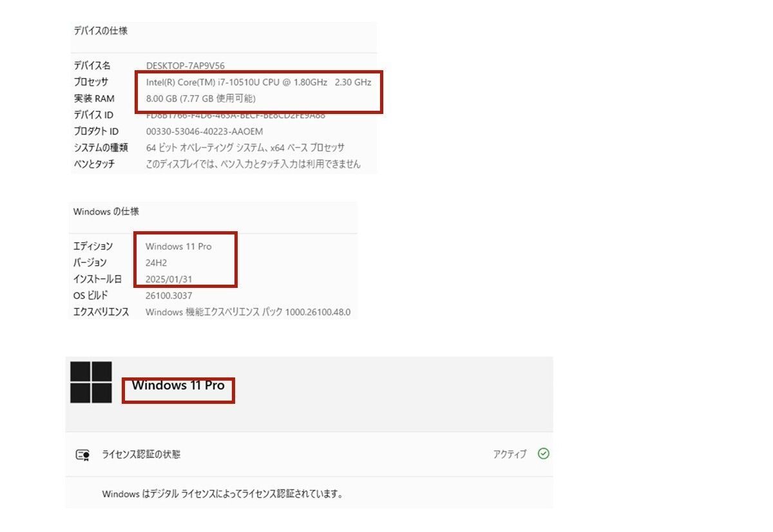The image size is (773, 532).
Task: Select the デバイスの仕様 section header
Action: pyautogui.click(x=100, y=30)
